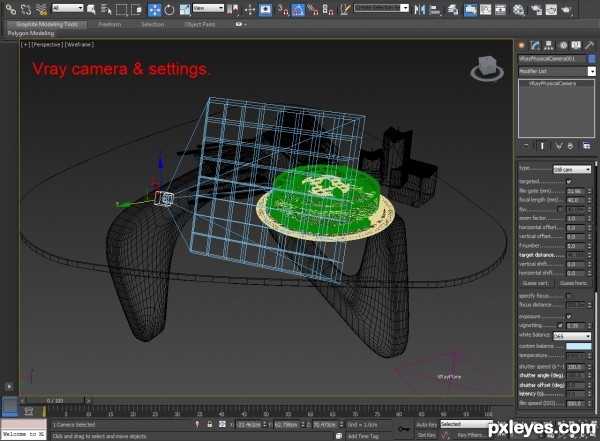This screenshot has width=600, height=441.
Task: Open the Object Paint ribbon tab
Action: [200, 24]
